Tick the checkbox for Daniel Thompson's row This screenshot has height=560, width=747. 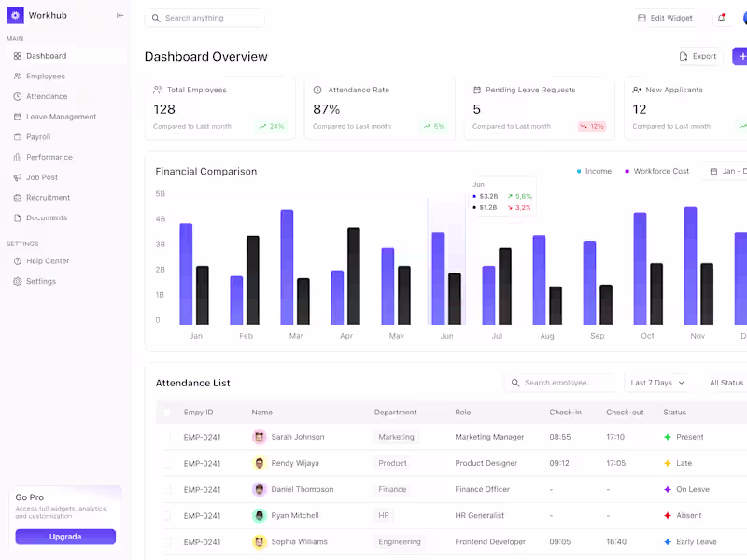[169, 489]
